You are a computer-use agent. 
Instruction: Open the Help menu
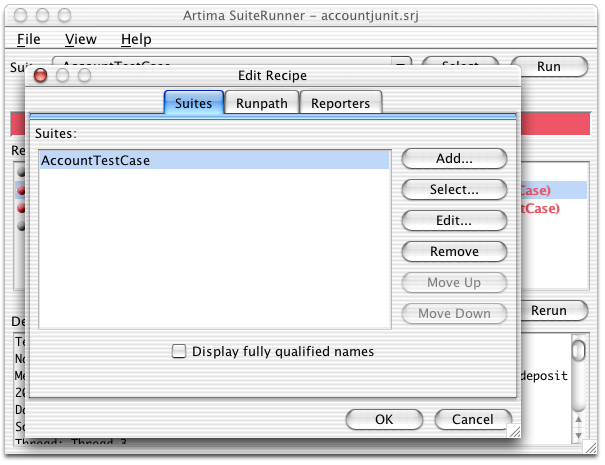click(136, 39)
